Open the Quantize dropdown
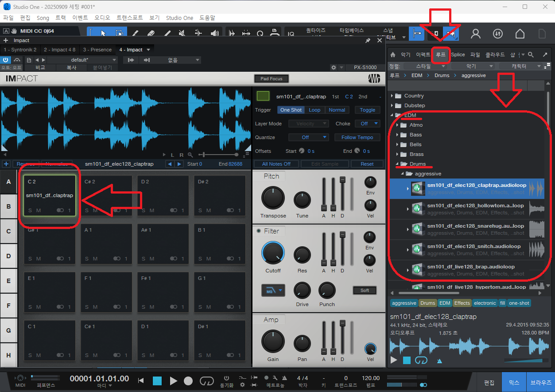This screenshot has height=392, width=555. (x=309, y=137)
